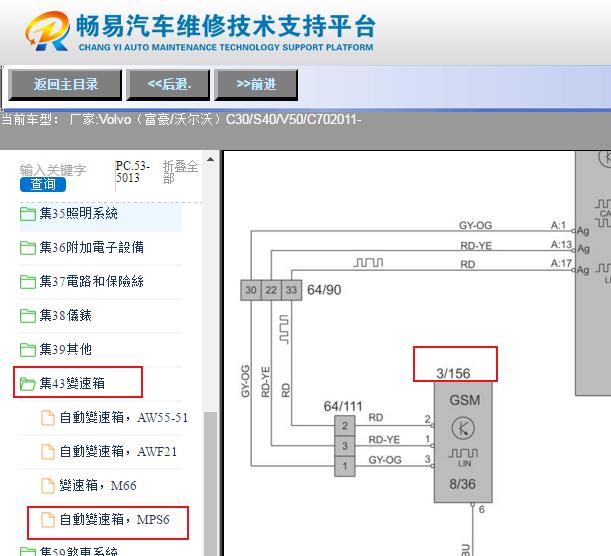This screenshot has width=611, height=556.
Task: Click the A:17 terminal label
Action: (x=561, y=264)
